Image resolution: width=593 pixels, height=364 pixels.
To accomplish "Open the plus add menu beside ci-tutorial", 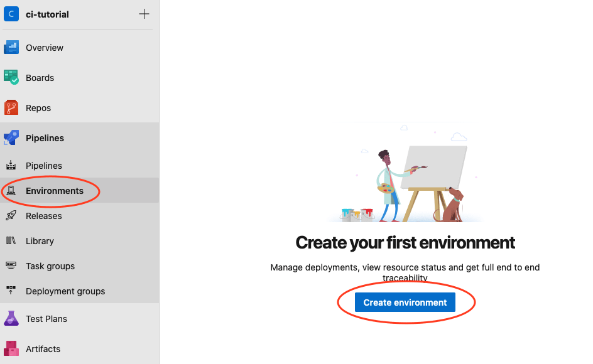I will click(144, 14).
